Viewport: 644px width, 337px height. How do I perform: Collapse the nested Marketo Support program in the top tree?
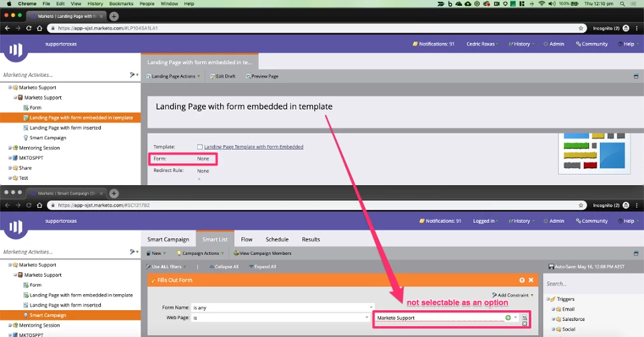[15, 98]
